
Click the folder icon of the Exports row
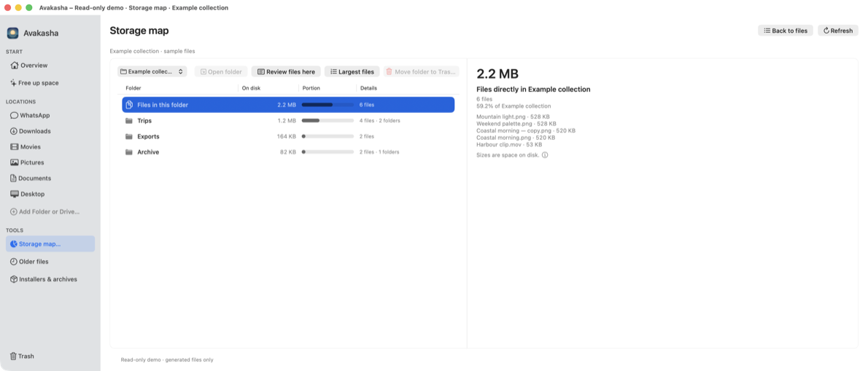(x=129, y=136)
